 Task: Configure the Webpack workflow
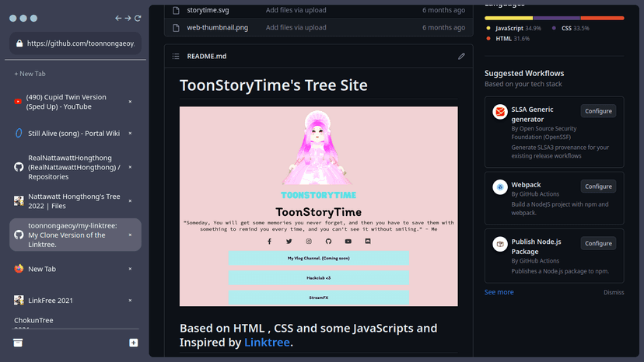point(598,186)
